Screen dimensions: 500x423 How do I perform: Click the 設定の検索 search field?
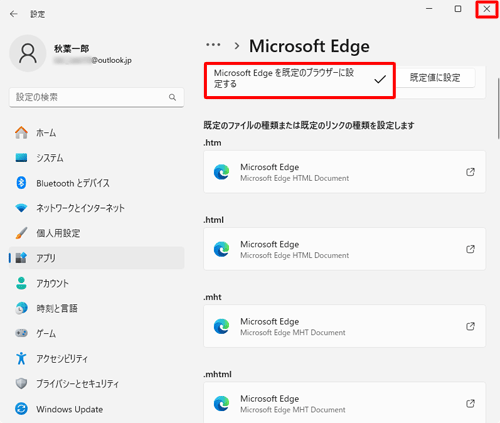click(97, 97)
